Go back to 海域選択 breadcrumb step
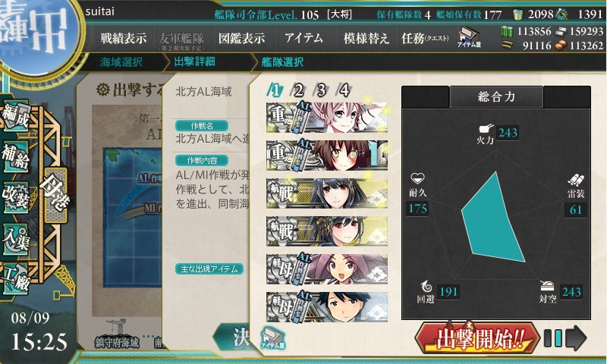This screenshot has height=364, width=607. point(121,62)
